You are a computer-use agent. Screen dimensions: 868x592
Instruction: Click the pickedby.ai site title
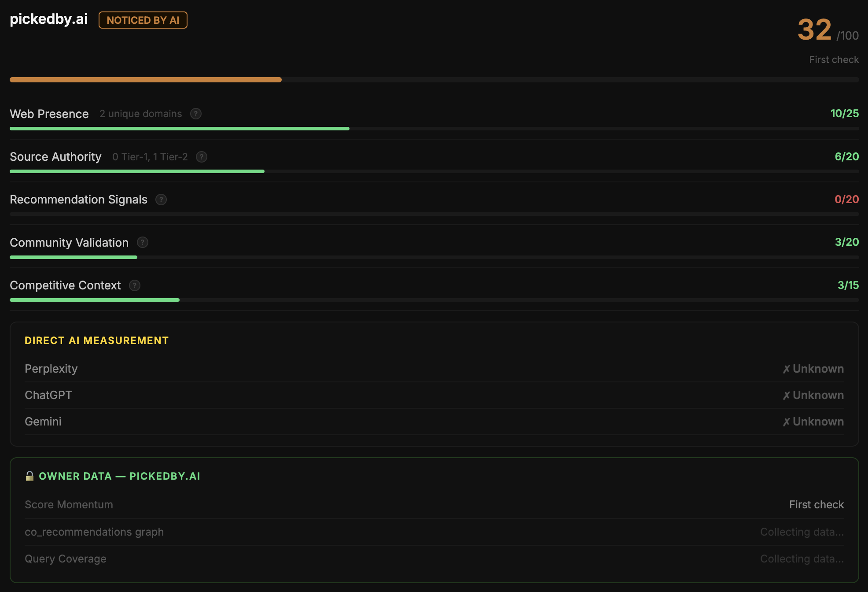[x=49, y=19]
